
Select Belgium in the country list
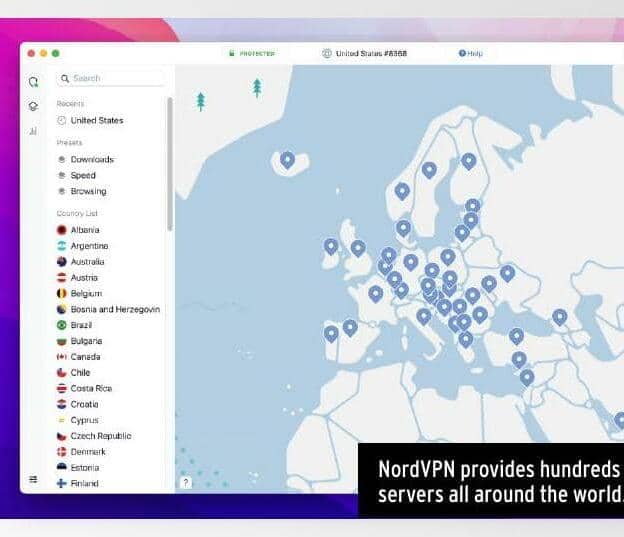pyautogui.click(x=80, y=293)
